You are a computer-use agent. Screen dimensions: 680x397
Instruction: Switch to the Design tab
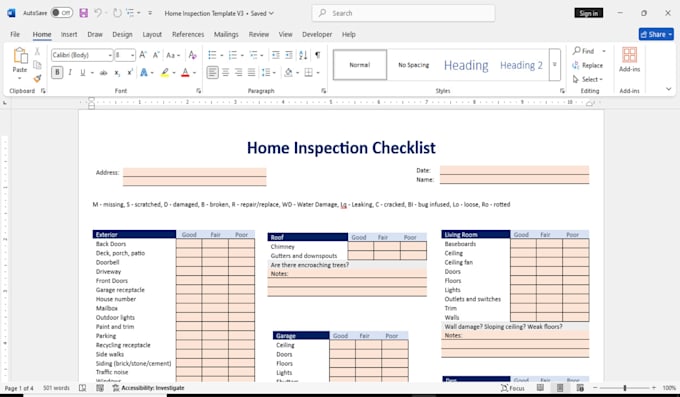click(x=122, y=34)
